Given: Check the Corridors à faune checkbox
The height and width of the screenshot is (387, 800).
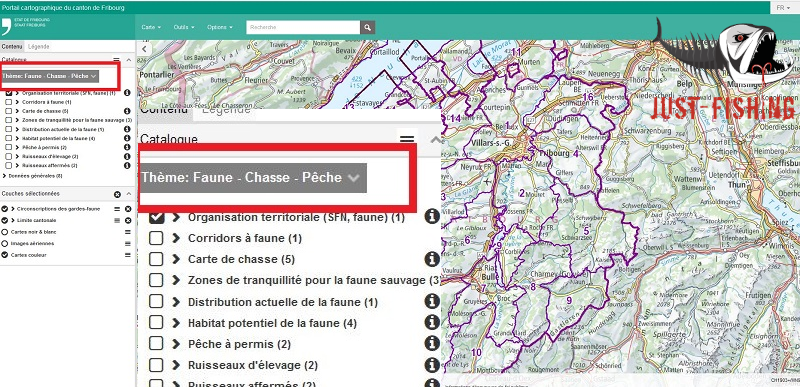Looking at the screenshot, I should [9, 102].
